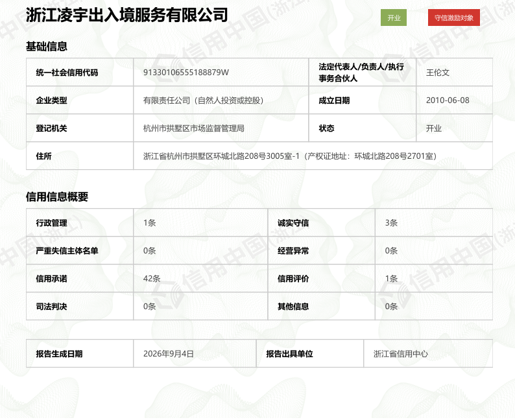
Task: Select credit code 91330106555188879W
Action: pos(186,73)
